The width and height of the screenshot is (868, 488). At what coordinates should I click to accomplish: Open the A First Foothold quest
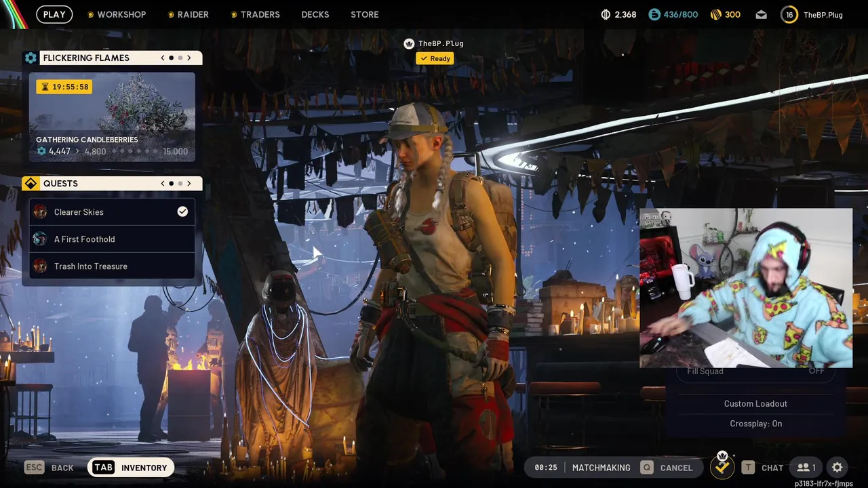pos(112,239)
